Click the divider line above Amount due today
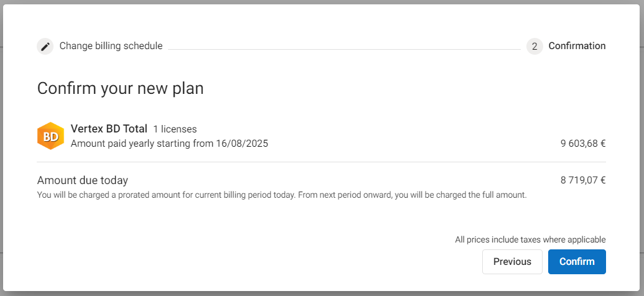The height and width of the screenshot is (296, 644). tap(321, 162)
